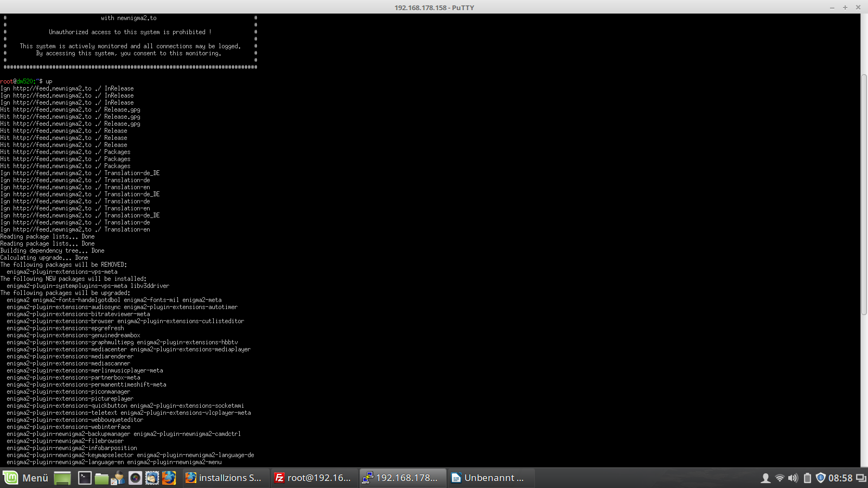Open the window list applet at panel end
Screen dimensions: 868x488
(x=861, y=478)
